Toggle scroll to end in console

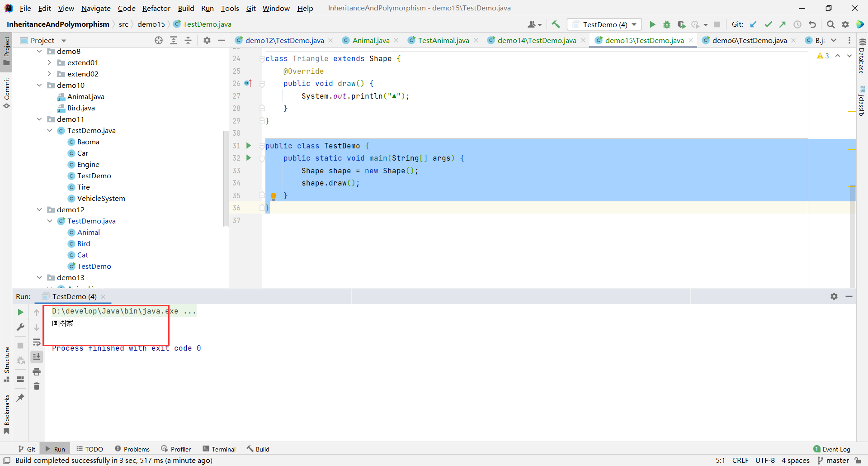click(x=37, y=357)
